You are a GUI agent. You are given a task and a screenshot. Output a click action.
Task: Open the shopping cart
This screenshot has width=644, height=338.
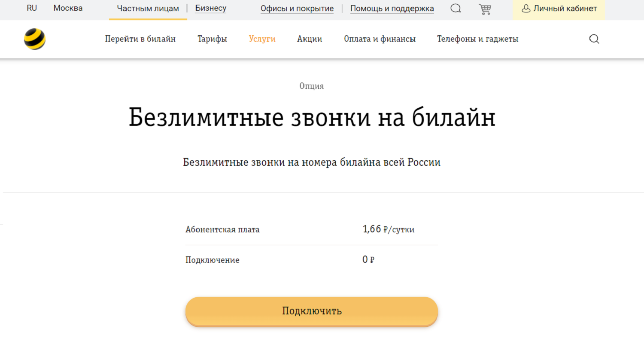point(485,9)
